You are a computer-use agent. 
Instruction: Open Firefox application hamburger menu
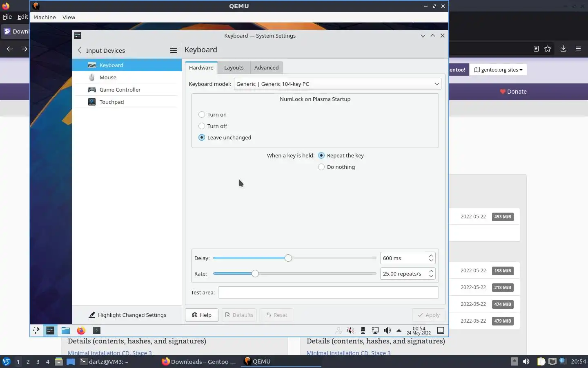[x=578, y=49]
